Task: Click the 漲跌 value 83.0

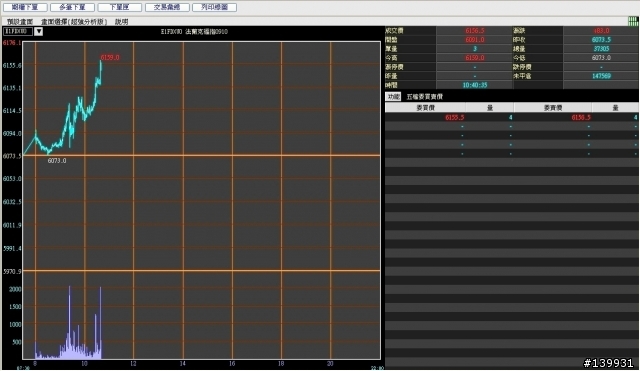Action: pyautogui.click(x=601, y=31)
